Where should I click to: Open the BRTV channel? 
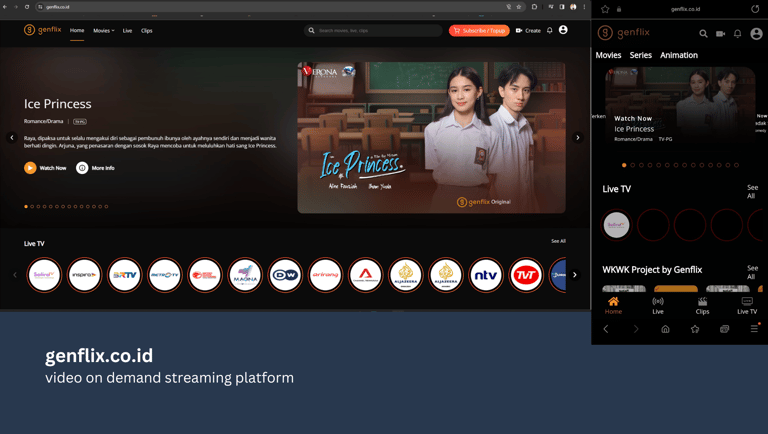coord(124,275)
